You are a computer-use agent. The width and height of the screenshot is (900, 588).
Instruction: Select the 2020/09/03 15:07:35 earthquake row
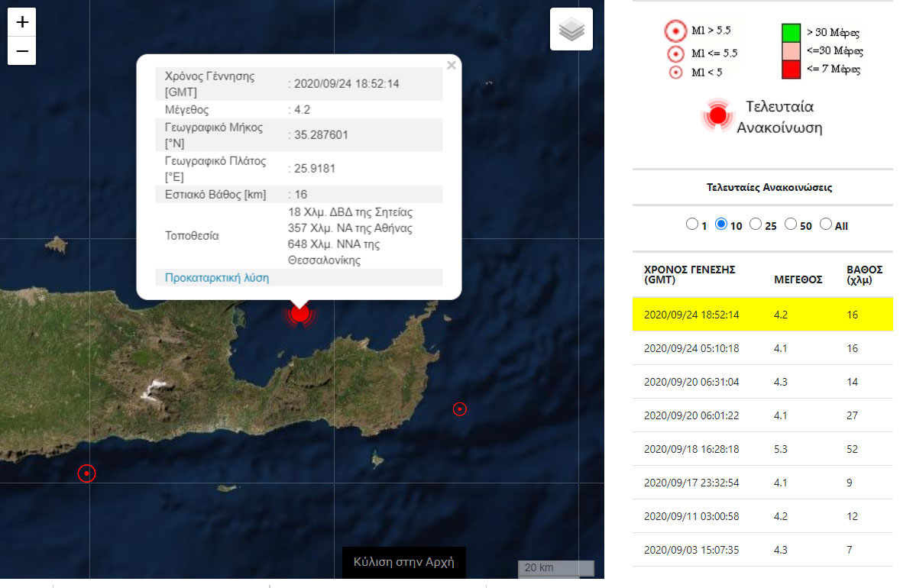pyautogui.click(x=762, y=550)
